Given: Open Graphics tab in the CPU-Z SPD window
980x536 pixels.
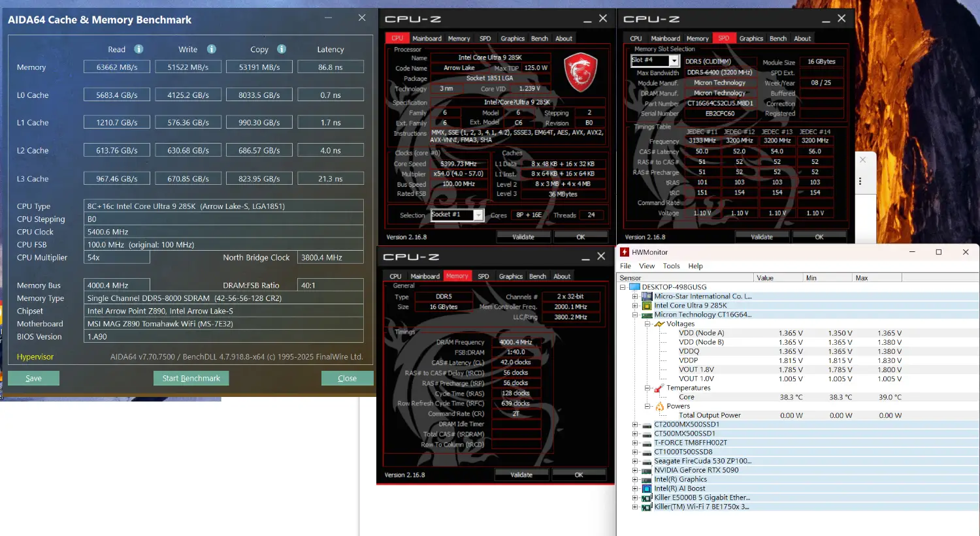Looking at the screenshot, I should [751, 39].
